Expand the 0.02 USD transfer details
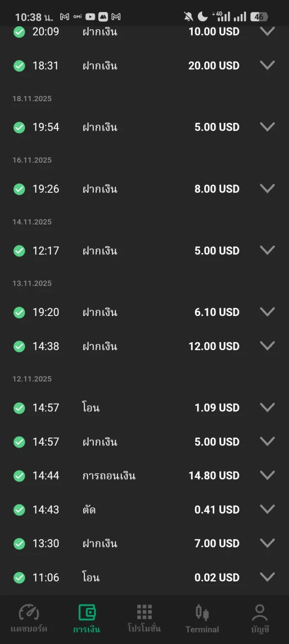289x644 pixels. pos(267,577)
